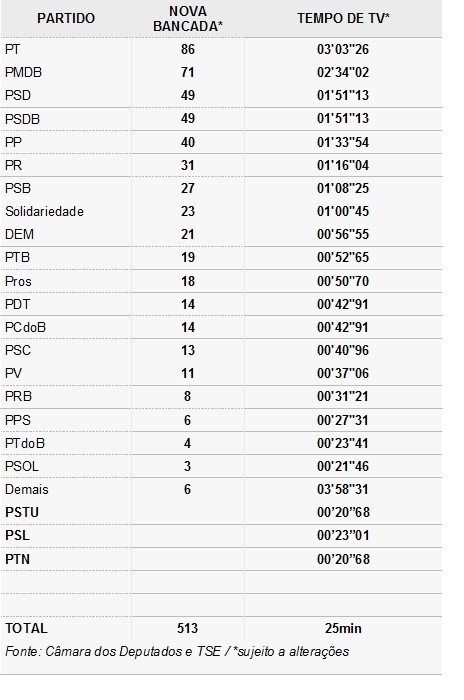
Task: Click the PP TV time 01'33"54
Action: tap(343, 142)
